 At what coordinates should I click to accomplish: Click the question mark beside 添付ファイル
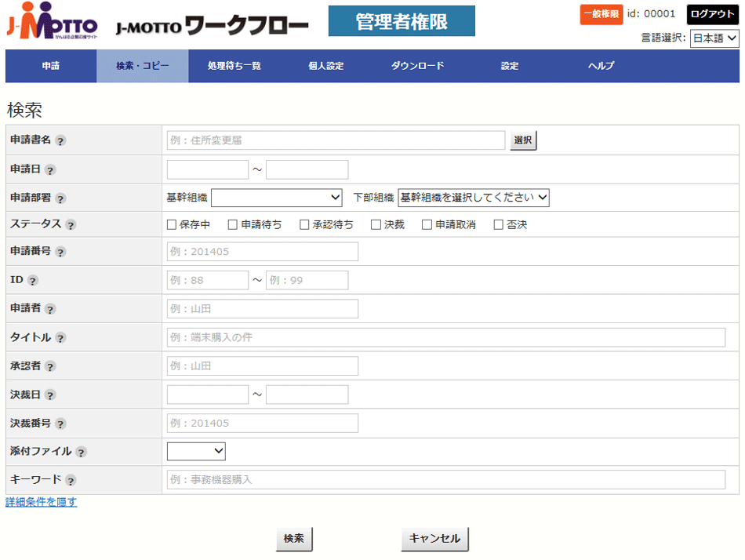[x=81, y=452]
